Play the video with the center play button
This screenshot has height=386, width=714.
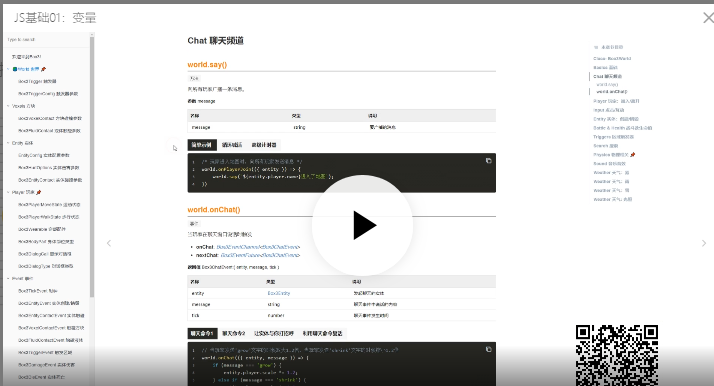[x=362, y=225]
